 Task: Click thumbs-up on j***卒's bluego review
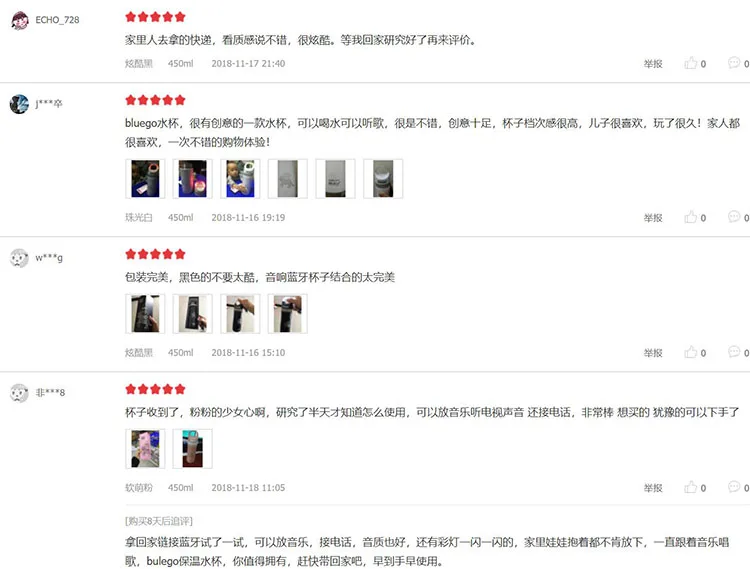point(690,217)
